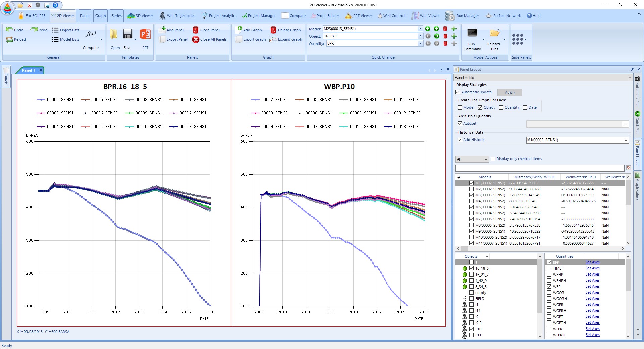This screenshot has width=644, height=349.
Task: Switch to the 3D Viewer tab
Action: pyautogui.click(x=140, y=16)
